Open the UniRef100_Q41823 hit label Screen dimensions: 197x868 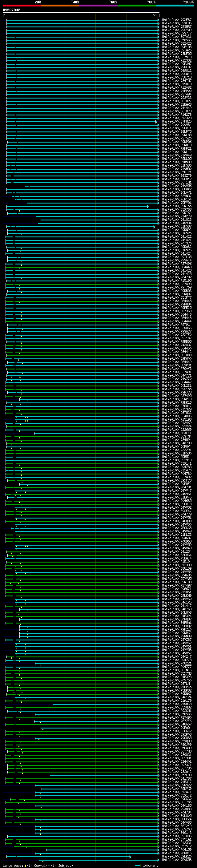176,220
